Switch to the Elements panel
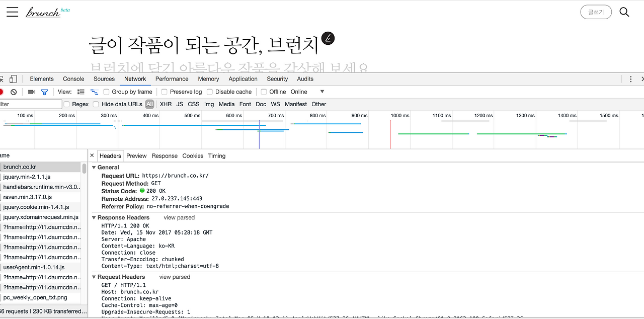 pos(41,78)
